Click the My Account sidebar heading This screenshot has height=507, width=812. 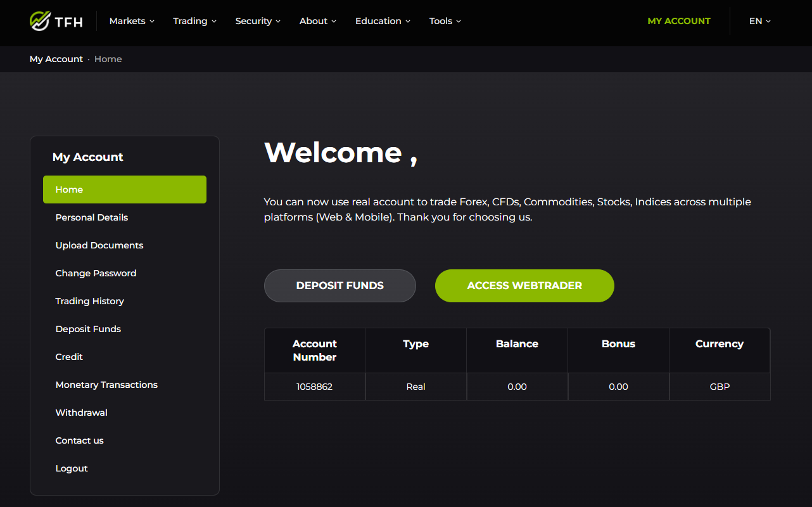(88, 157)
